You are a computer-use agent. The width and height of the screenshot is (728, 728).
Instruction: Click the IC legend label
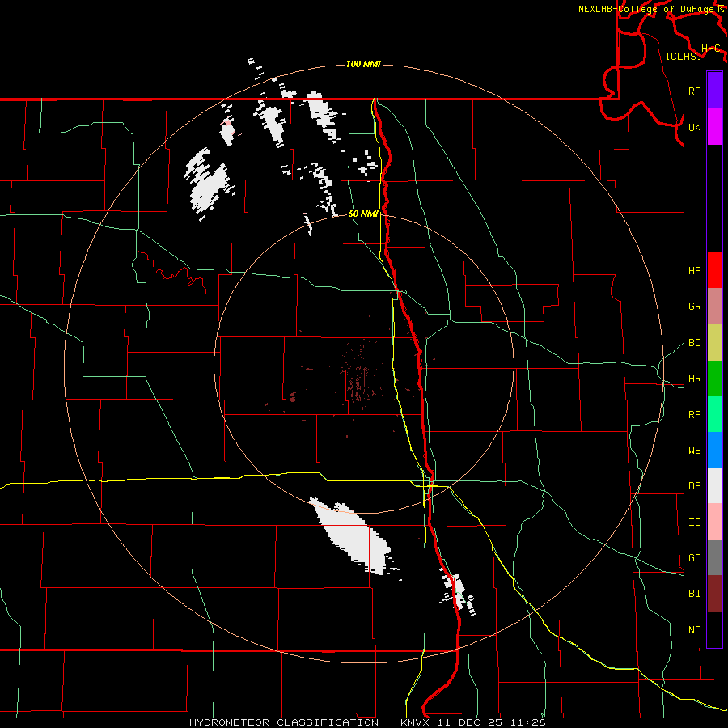694,523
